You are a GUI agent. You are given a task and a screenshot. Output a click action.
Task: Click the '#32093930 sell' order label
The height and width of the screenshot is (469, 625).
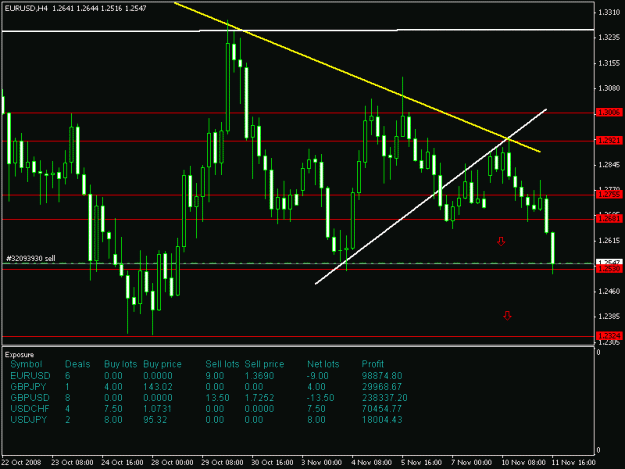pos(31,259)
